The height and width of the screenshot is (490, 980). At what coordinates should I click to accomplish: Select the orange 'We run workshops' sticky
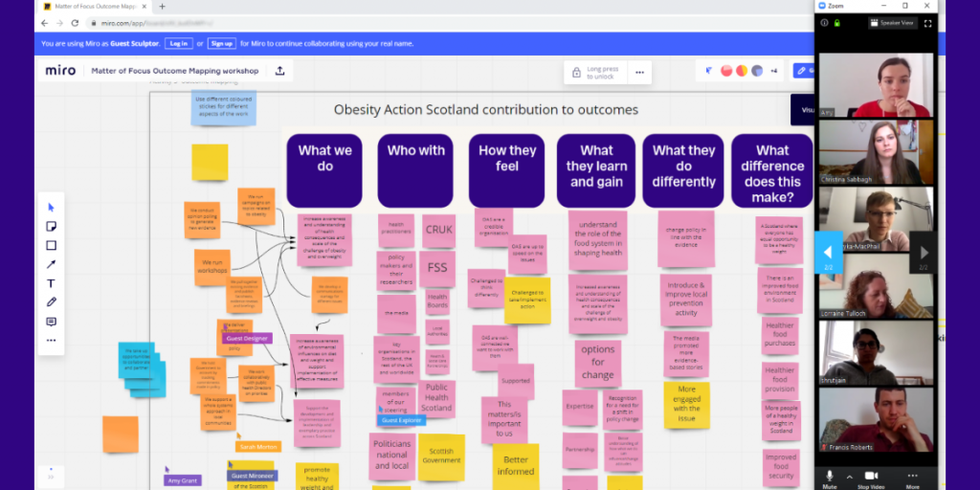pyautogui.click(x=212, y=268)
